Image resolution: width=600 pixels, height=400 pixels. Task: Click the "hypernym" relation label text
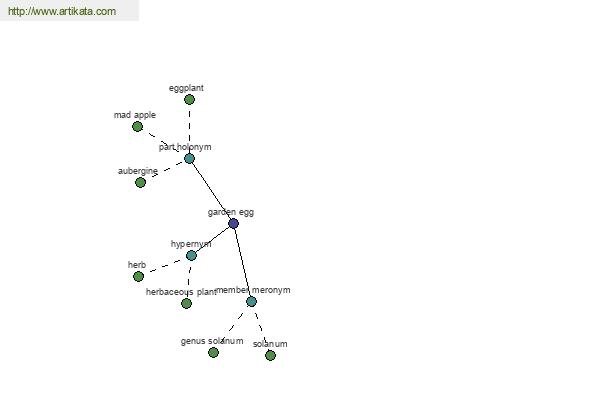(x=191, y=244)
